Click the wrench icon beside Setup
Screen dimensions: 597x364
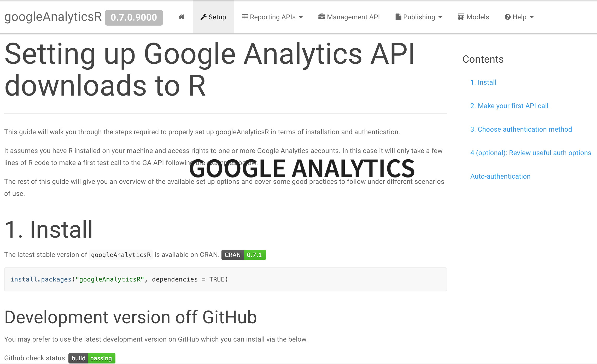[203, 17]
